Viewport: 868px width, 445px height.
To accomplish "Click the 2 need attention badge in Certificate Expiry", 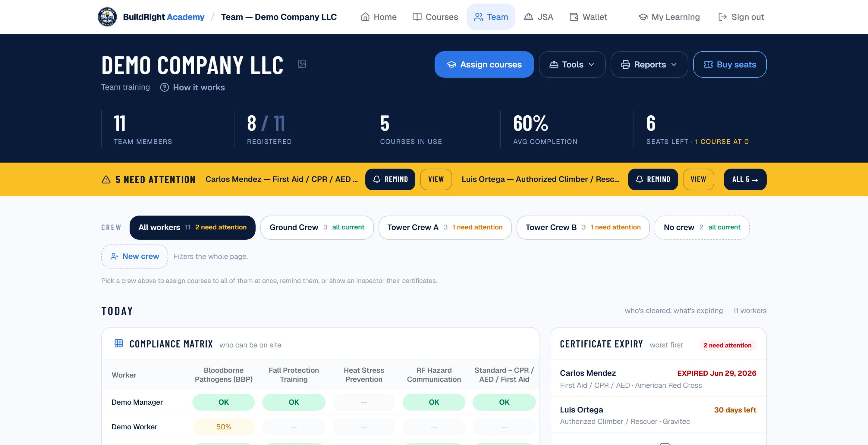I will (727, 345).
